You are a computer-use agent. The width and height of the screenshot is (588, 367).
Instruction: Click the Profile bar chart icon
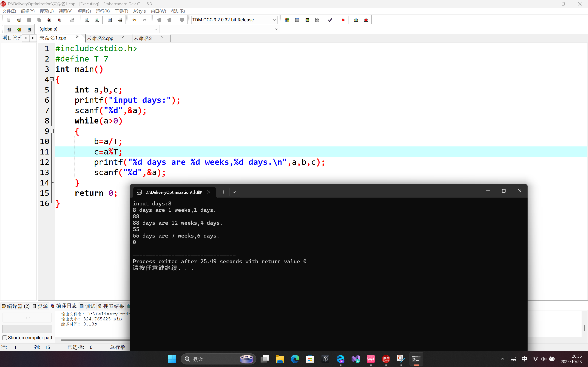click(x=356, y=20)
